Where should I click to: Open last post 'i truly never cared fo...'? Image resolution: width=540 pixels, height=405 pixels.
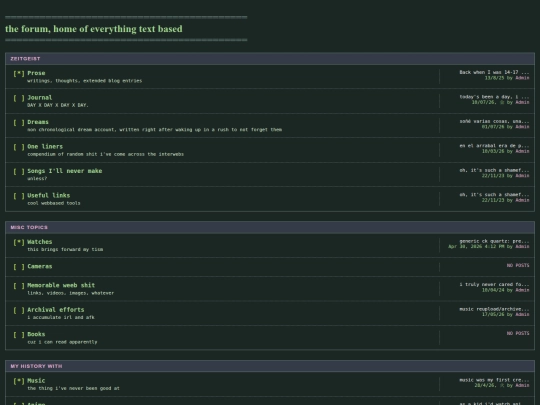[x=494, y=284]
